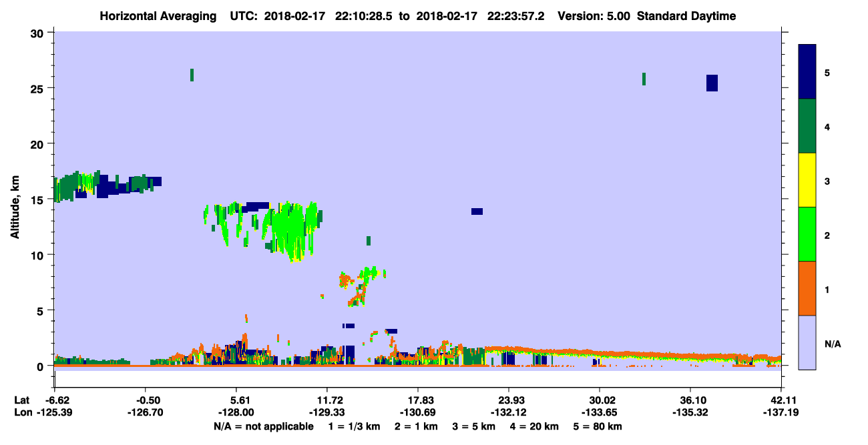868x445 pixels.
Task: Click the latitude value -0.50
Action: (146, 400)
